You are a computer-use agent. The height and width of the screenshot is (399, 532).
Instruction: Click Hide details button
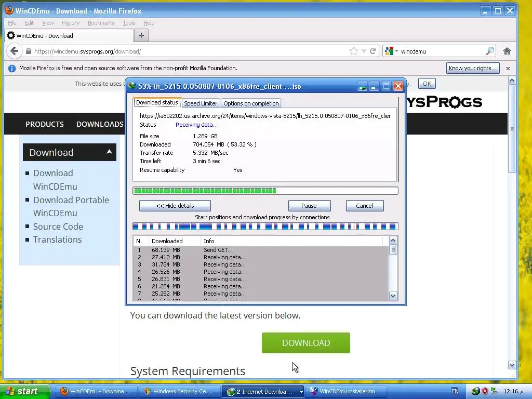tap(175, 206)
